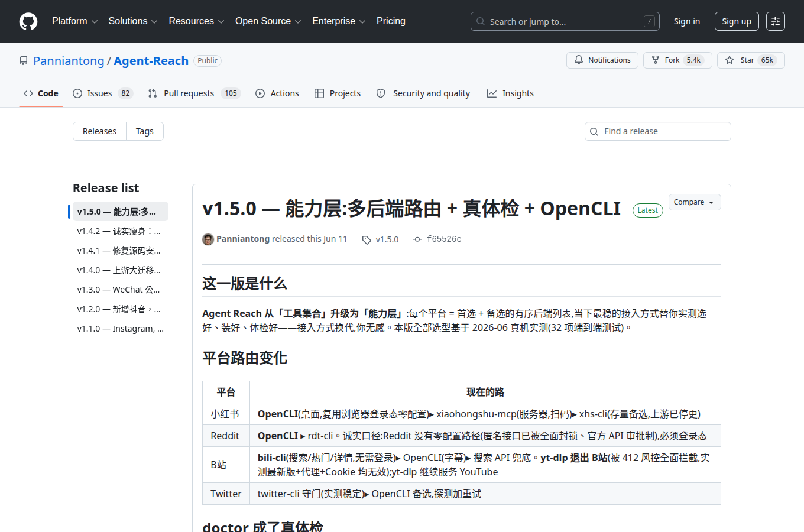
Task: Focus the Find a release field
Action: point(658,131)
